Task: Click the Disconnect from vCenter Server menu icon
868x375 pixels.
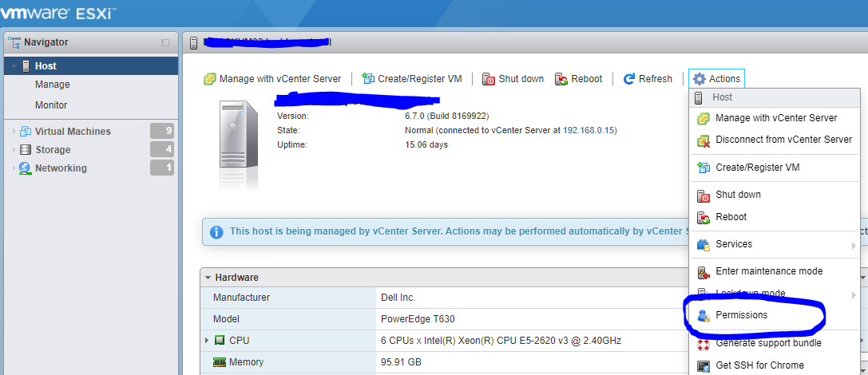Action: (703, 140)
